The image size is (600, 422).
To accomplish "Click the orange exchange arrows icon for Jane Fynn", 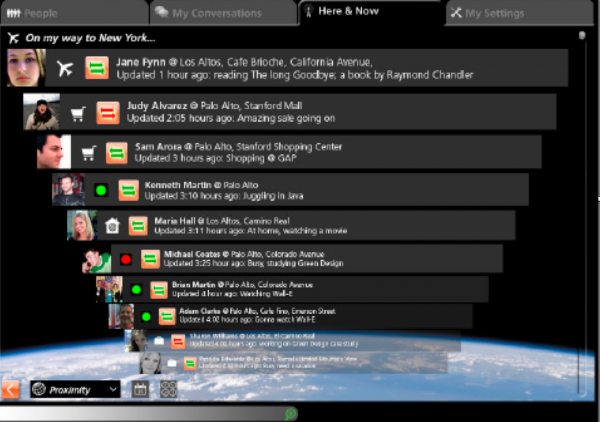I will coord(97,68).
